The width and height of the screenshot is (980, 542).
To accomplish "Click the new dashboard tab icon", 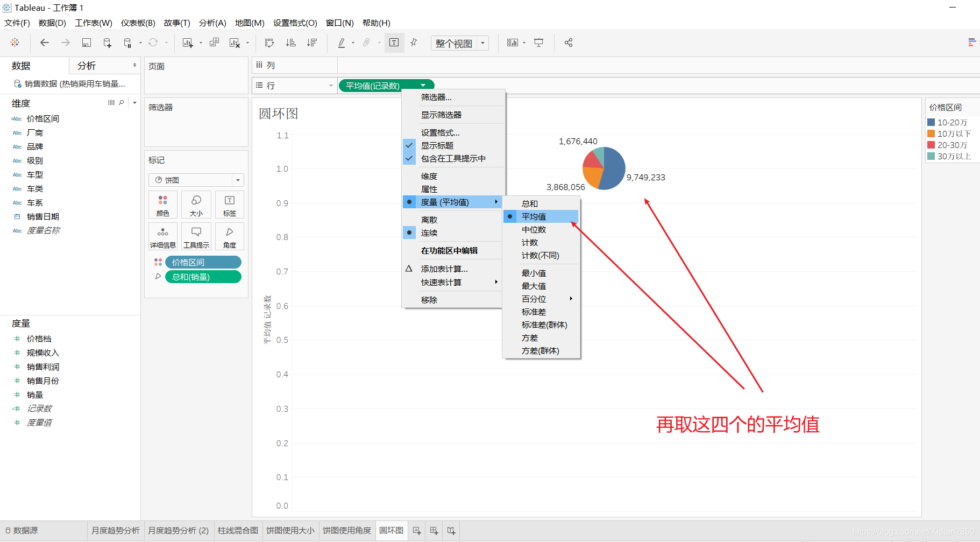I will coord(434,531).
